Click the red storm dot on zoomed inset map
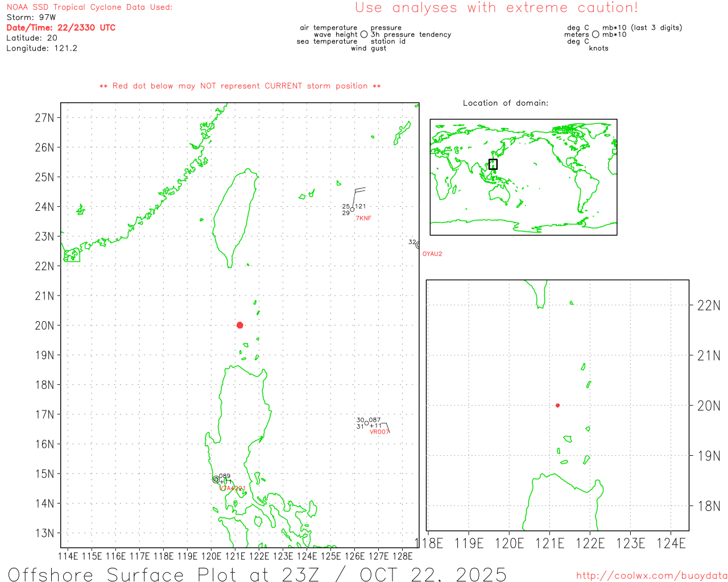 [557, 405]
